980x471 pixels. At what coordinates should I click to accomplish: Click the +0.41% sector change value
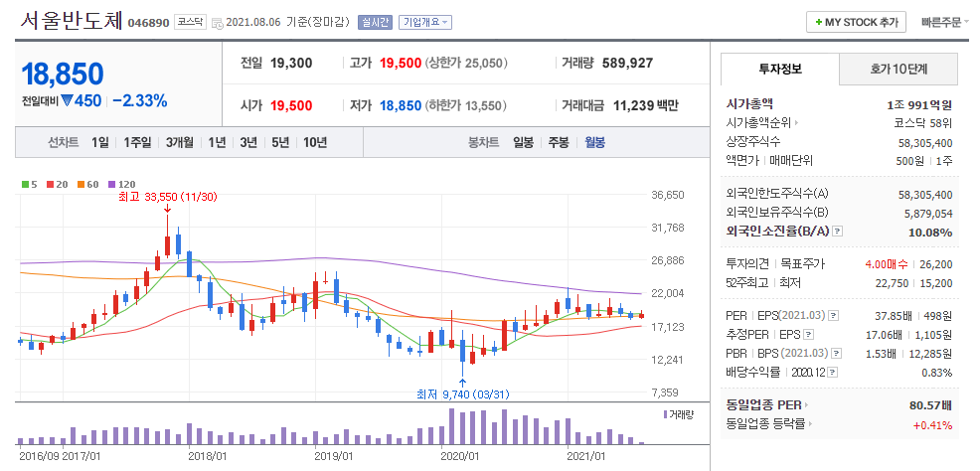[x=932, y=425]
